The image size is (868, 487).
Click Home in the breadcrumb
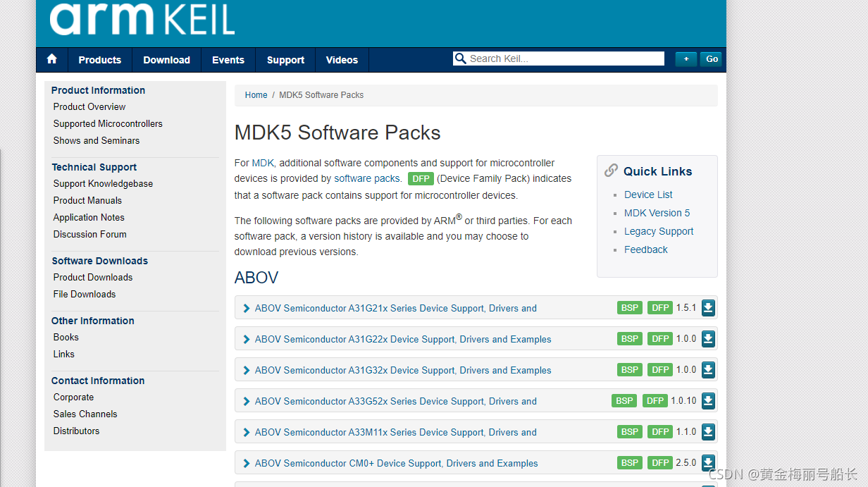(x=256, y=95)
